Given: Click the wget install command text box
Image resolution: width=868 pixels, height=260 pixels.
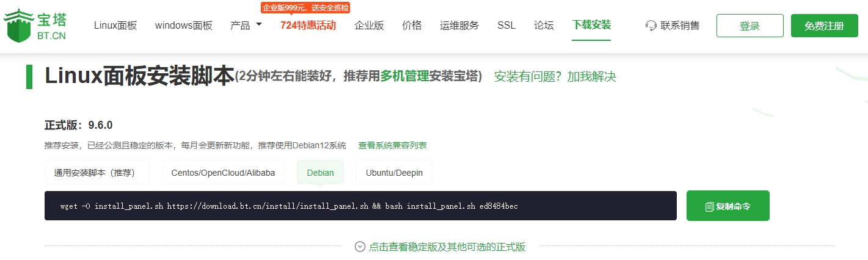Looking at the screenshot, I should tap(360, 206).
